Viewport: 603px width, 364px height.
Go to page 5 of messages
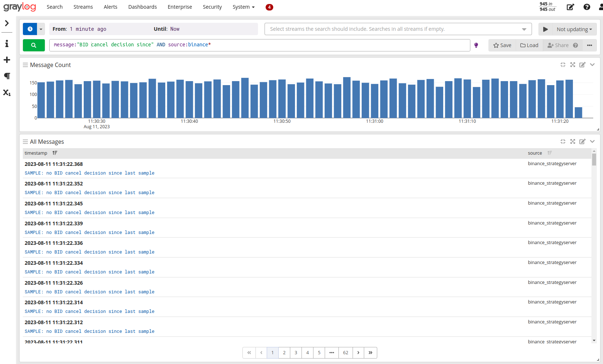[319, 353]
